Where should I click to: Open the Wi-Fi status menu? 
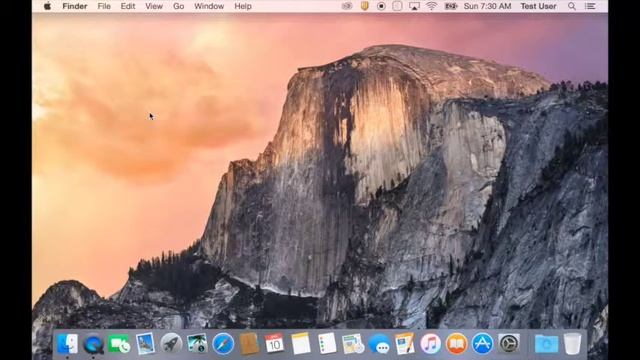432,6
